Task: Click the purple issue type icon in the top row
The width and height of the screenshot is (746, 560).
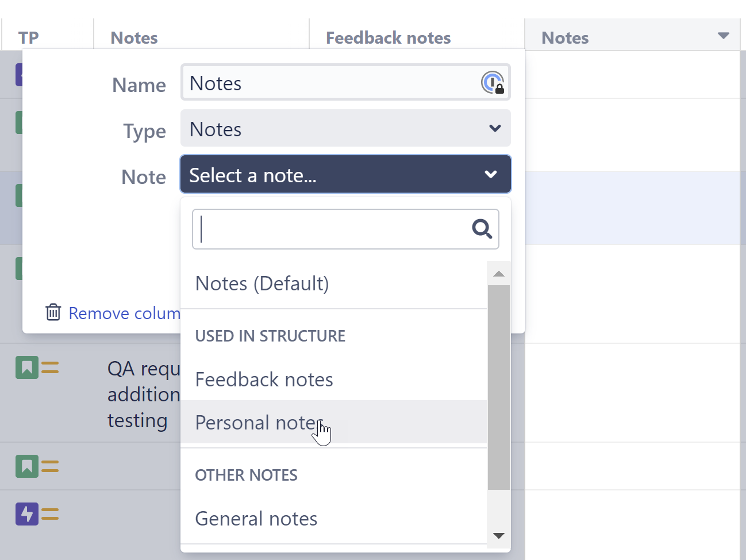Action: pos(19,74)
